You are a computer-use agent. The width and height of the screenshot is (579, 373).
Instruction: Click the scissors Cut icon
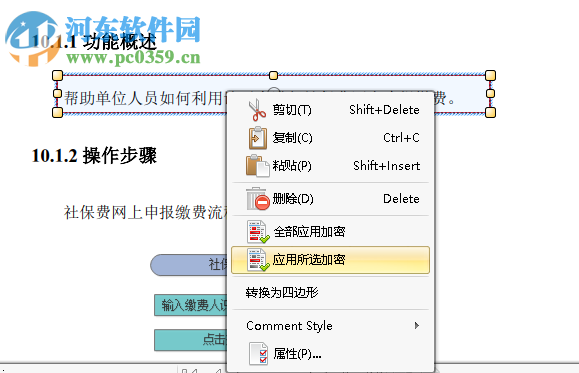pos(257,110)
